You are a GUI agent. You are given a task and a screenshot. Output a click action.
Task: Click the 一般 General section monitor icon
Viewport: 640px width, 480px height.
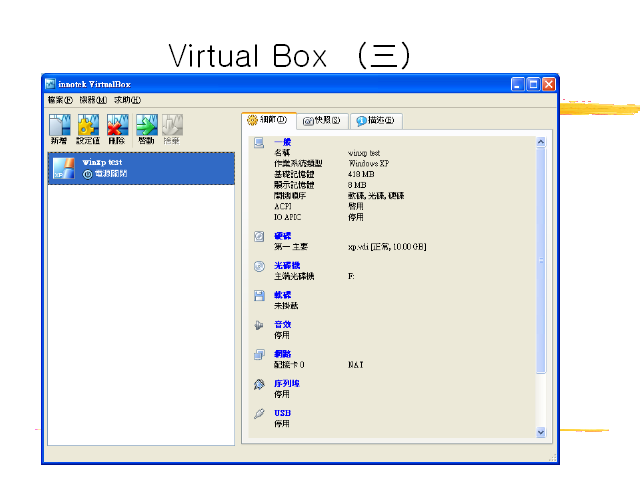tap(259, 143)
